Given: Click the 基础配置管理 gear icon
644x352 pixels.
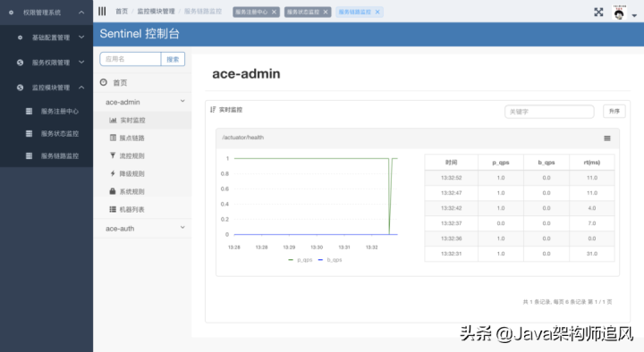Looking at the screenshot, I should click(20, 38).
